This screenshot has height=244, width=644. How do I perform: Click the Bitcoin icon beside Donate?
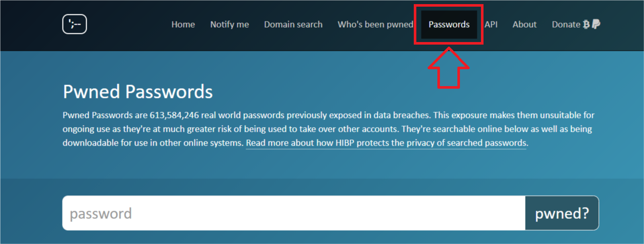587,25
